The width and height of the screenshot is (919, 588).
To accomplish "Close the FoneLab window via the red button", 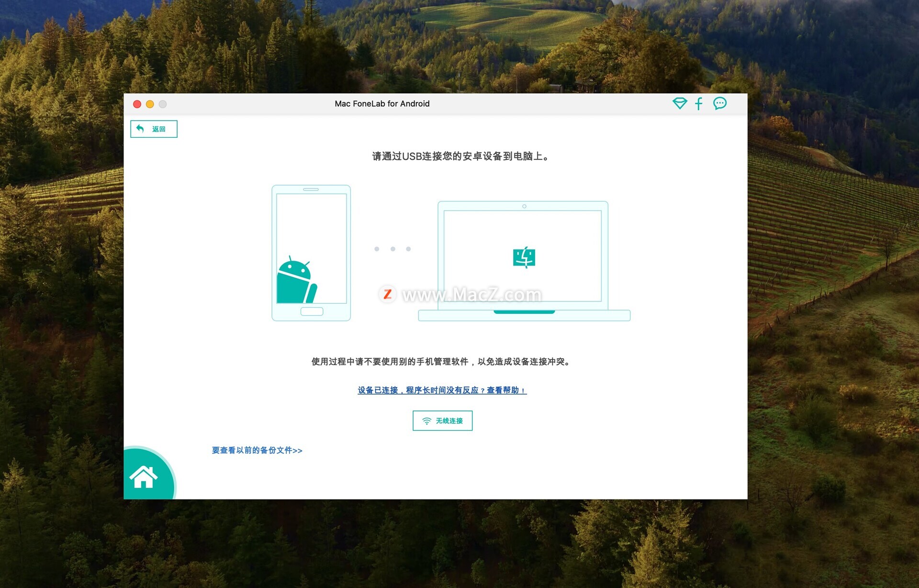I will pos(137,104).
